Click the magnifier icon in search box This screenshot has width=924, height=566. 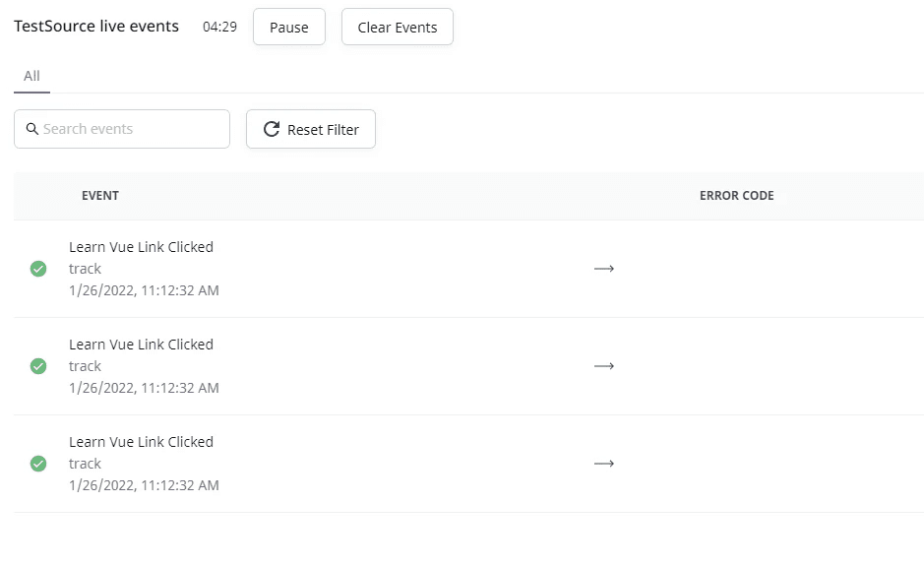pyautogui.click(x=31, y=129)
